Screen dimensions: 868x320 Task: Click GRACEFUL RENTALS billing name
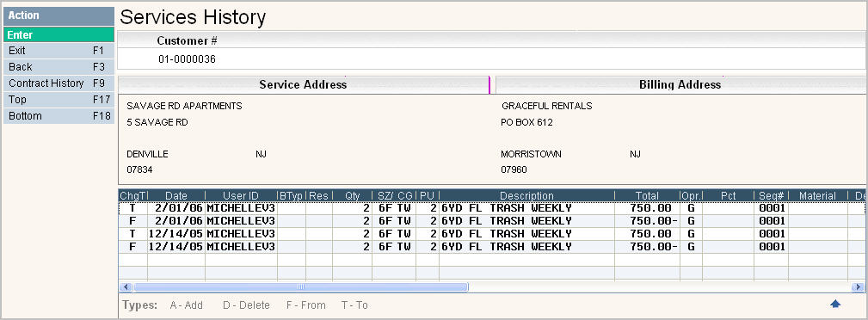pos(547,107)
